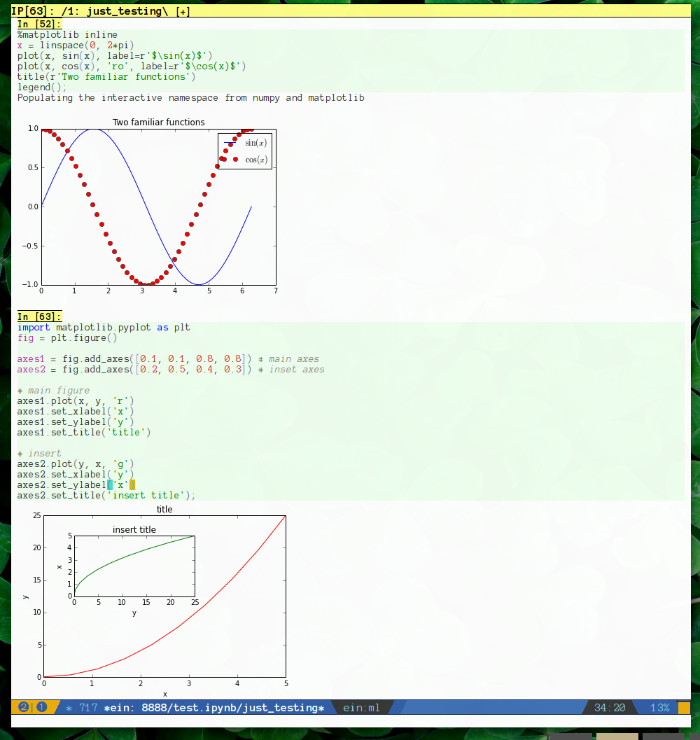Select the workspace 1 icon in the mode line
This screenshot has height=740, width=700.
coord(41,707)
